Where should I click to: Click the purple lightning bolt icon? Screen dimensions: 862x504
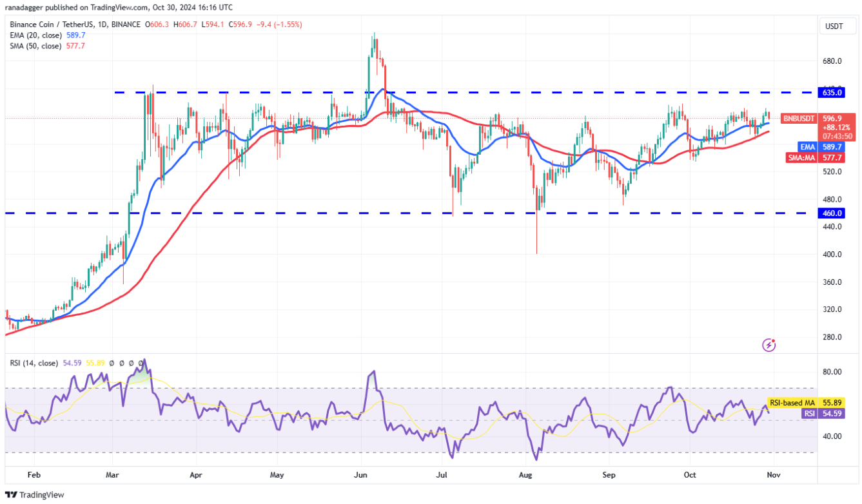pyautogui.click(x=769, y=345)
